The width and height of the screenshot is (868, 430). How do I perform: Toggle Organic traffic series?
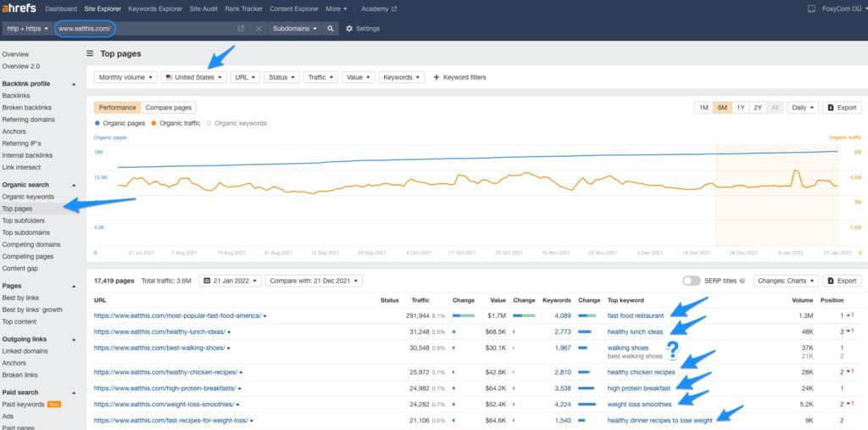(x=175, y=124)
